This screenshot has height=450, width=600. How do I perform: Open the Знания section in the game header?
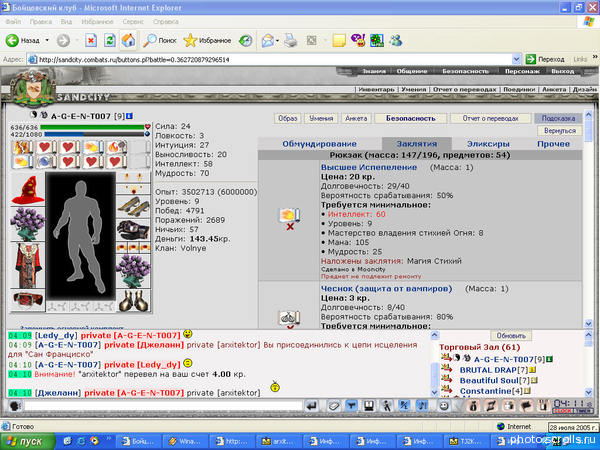[374, 71]
